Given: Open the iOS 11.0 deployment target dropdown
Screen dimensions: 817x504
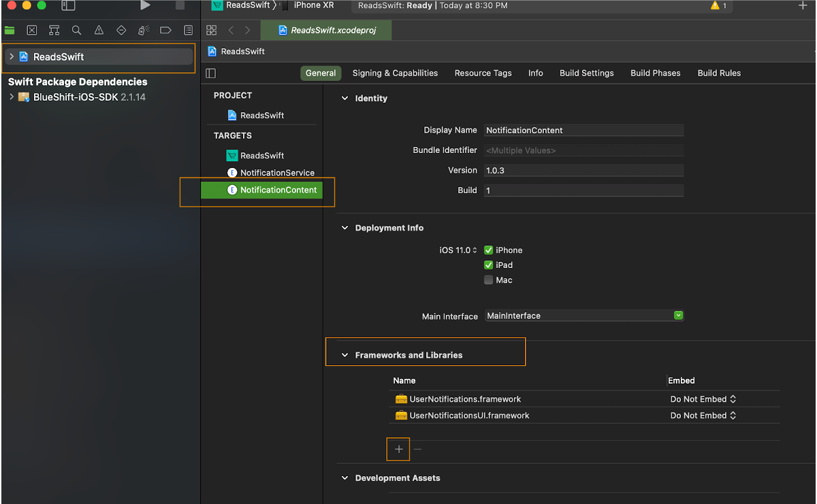Looking at the screenshot, I should 459,250.
